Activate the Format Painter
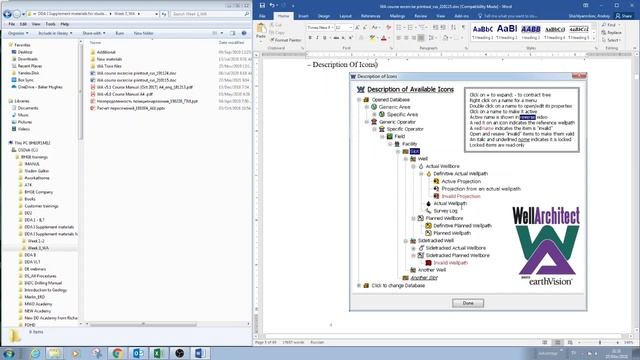This screenshot has height=360, width=640. 285,40
